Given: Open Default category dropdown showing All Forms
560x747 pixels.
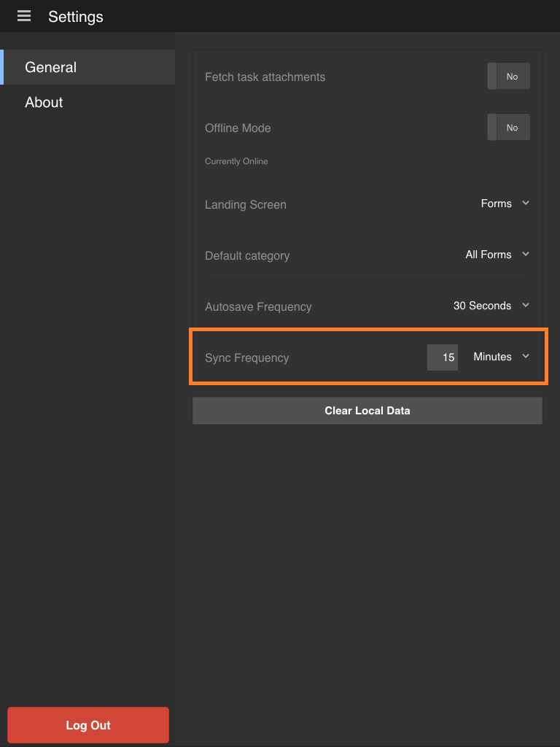Looking at the screenshot, I should coord(497,255).
